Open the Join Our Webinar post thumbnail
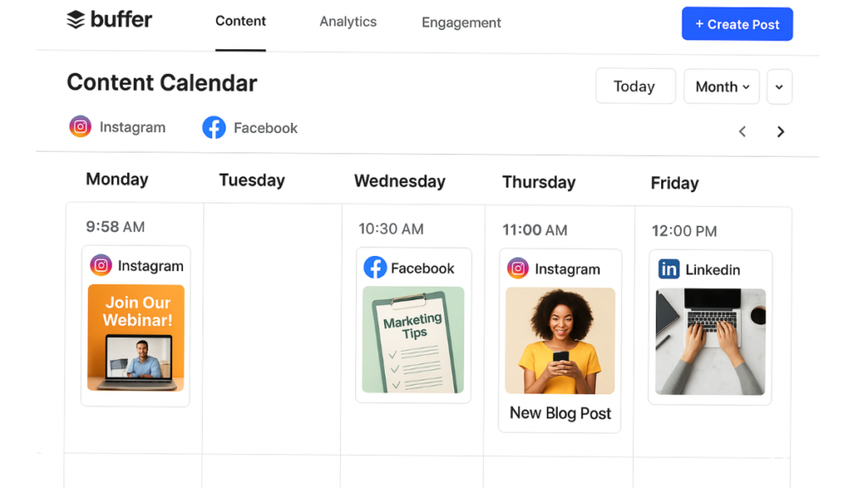 (x=136, y=337)
